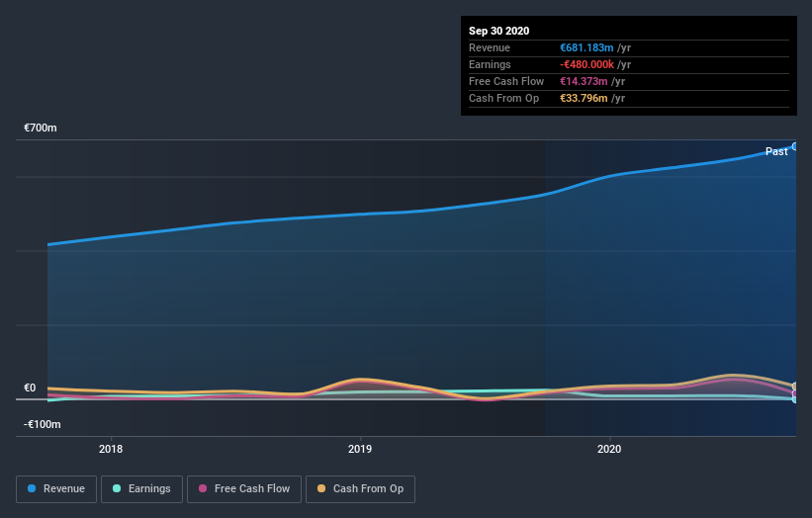Click the Free Cash Flow label in tooltip

point(506,81)
